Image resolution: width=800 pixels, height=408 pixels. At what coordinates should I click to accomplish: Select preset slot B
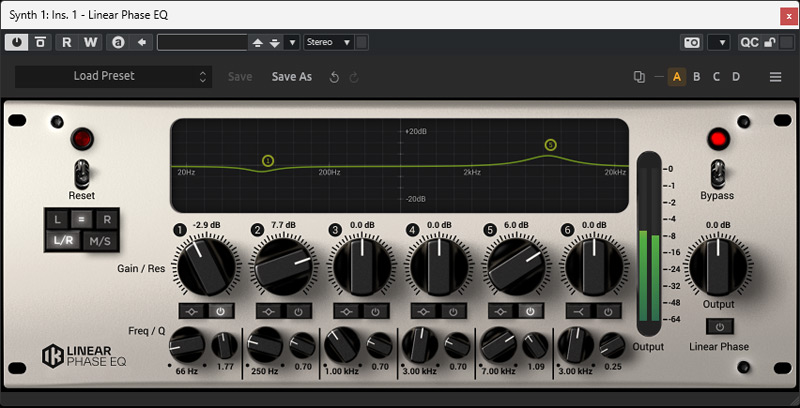[696, 77]
